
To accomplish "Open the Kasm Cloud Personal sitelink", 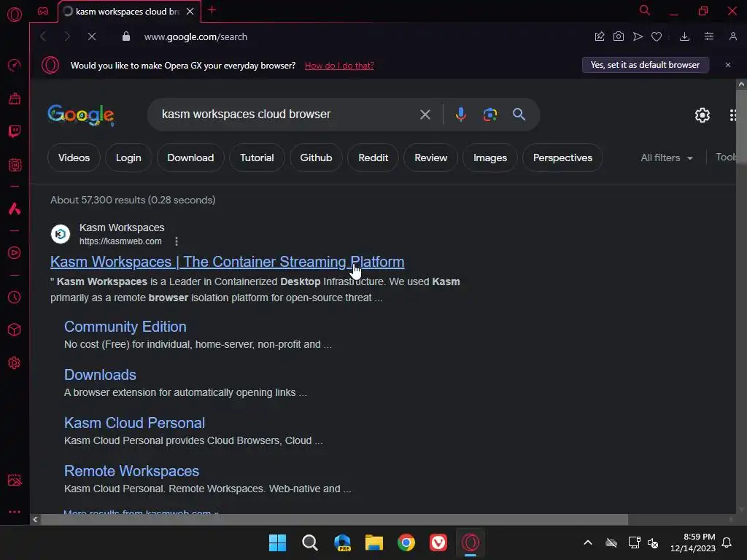I will point(134,423).
